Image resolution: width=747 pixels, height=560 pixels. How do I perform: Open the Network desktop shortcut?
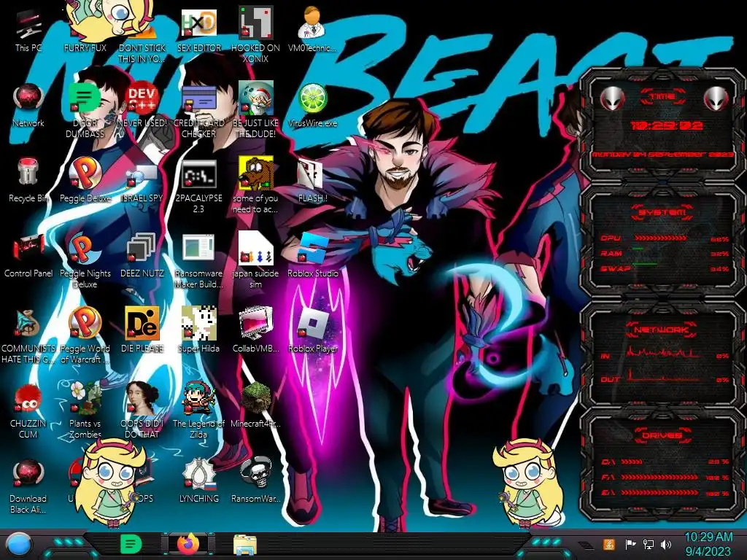[x=28, y=106]
